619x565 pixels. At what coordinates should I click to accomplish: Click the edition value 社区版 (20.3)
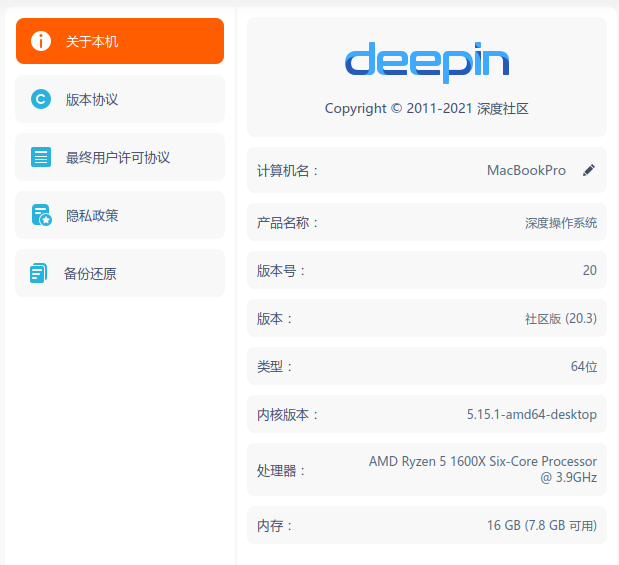[x=561, y=319]
